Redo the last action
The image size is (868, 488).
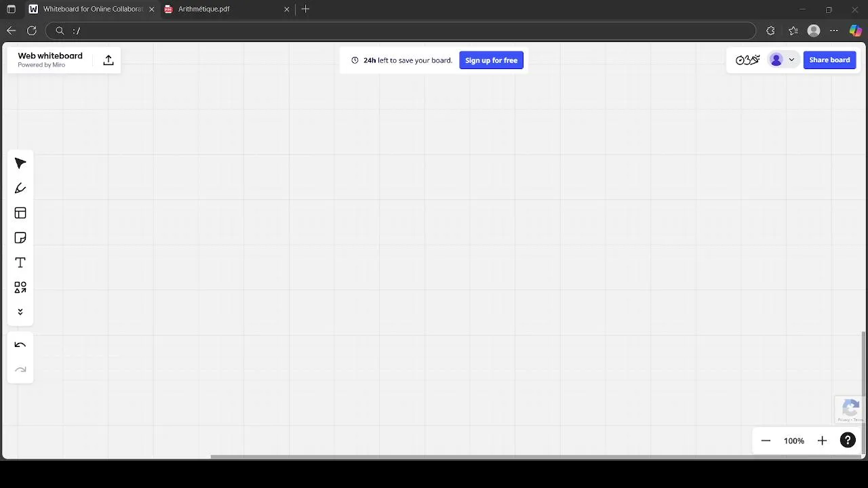(20, 369)
